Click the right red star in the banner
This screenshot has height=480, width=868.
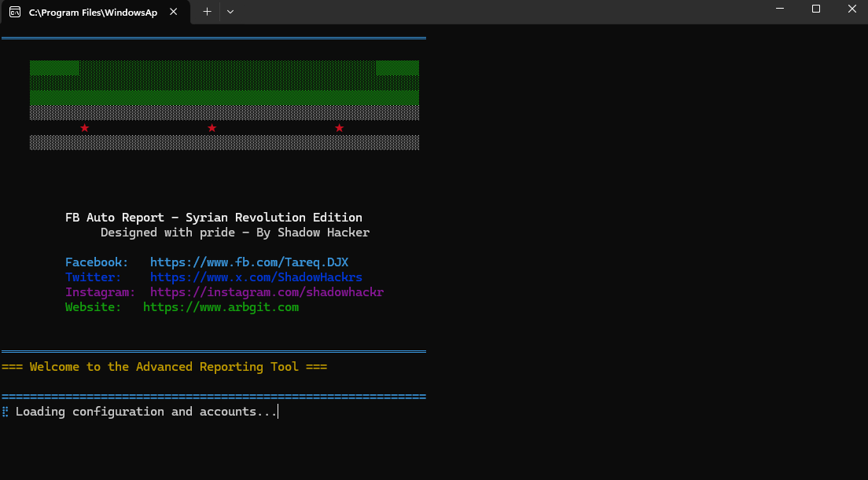click(x=339, y=128)
